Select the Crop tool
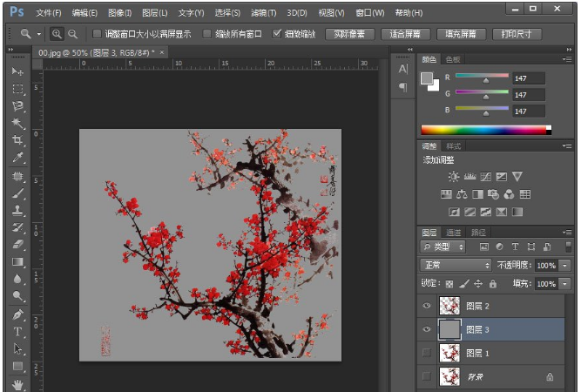Viewport: 581px width, 392px height. click(x=17, y=140)
